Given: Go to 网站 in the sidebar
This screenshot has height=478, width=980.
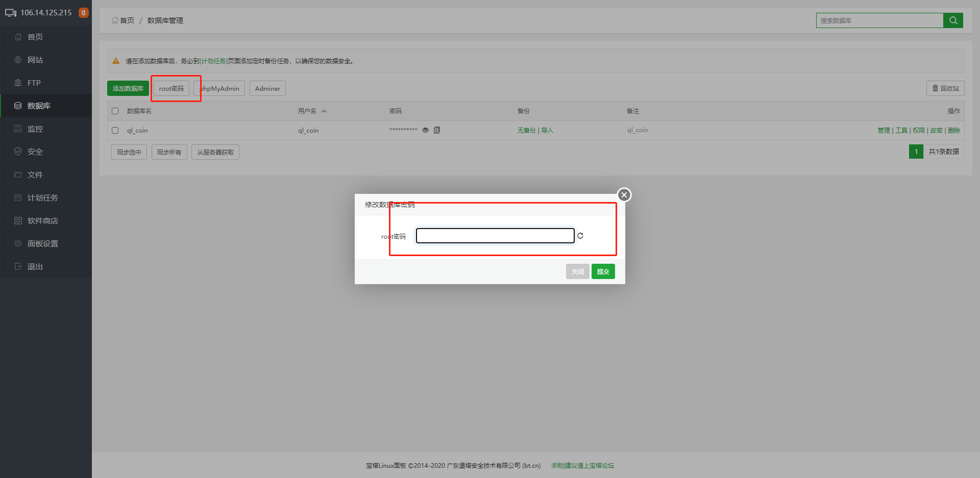Looking at the screenshot, I should 46,60.
